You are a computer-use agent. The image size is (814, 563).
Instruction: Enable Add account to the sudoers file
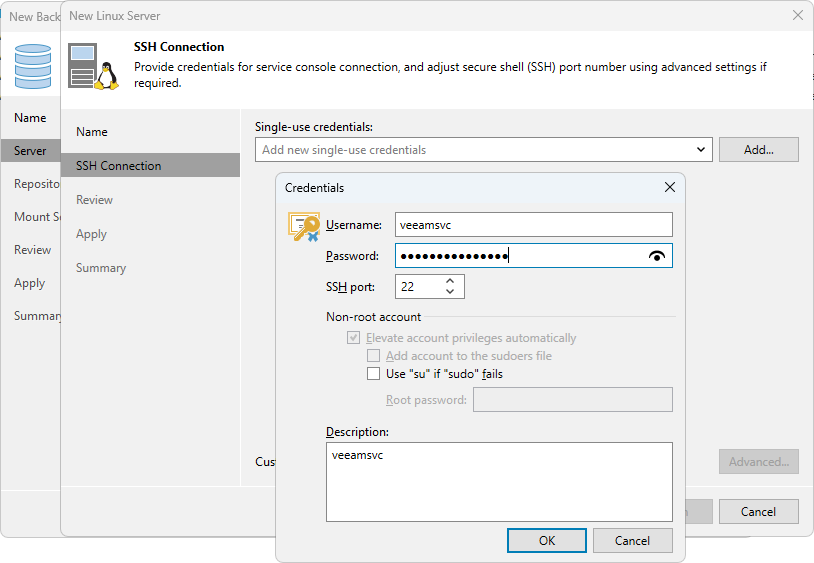tap(373, 356)
